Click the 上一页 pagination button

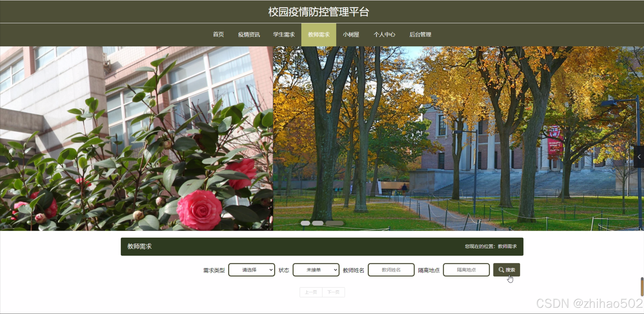[311, 292]
